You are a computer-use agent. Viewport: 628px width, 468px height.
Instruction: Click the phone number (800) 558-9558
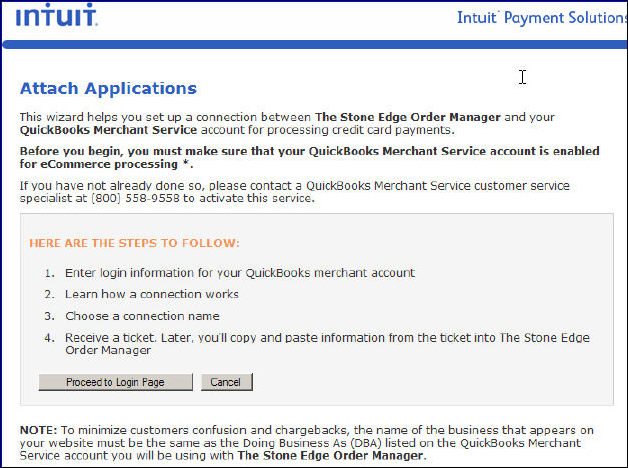click(135, 198)
